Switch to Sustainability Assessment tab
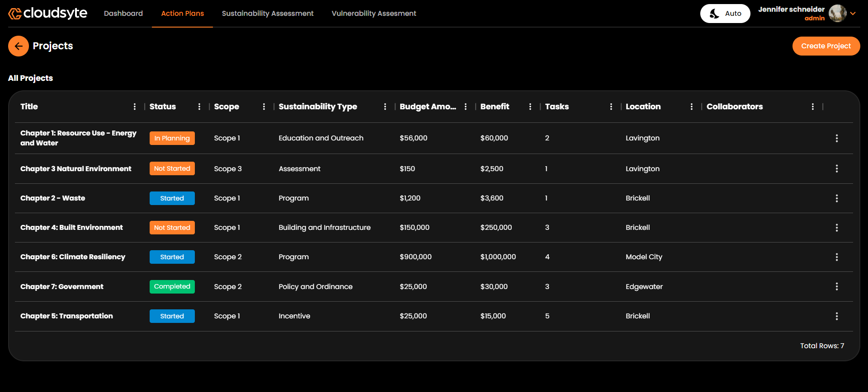Screen dimensions: 868x392 tap(267, 14)
